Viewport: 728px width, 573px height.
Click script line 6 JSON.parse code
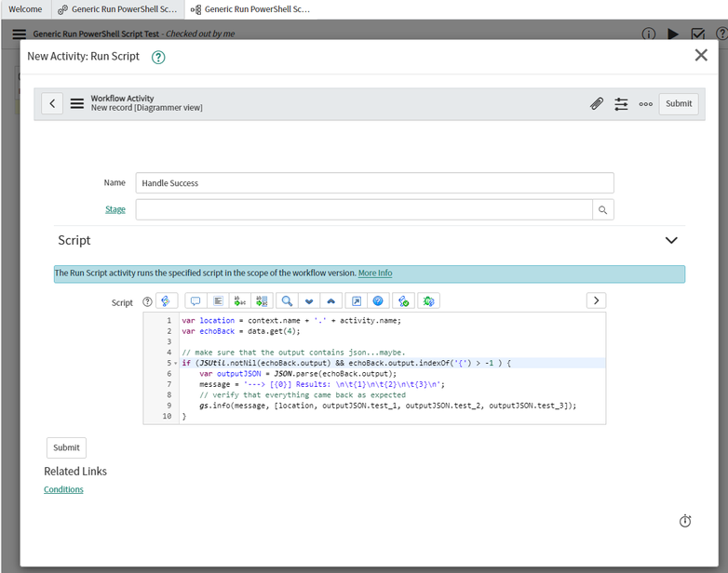coord(298,374)
